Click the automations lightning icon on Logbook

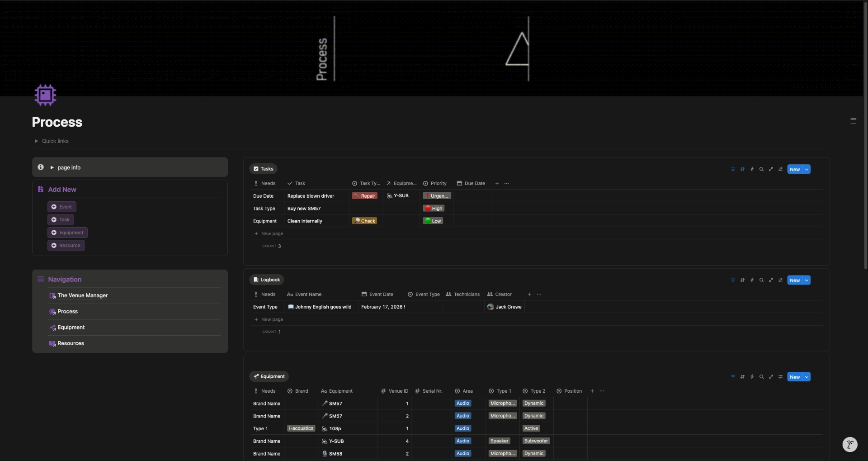pos(752,280)
